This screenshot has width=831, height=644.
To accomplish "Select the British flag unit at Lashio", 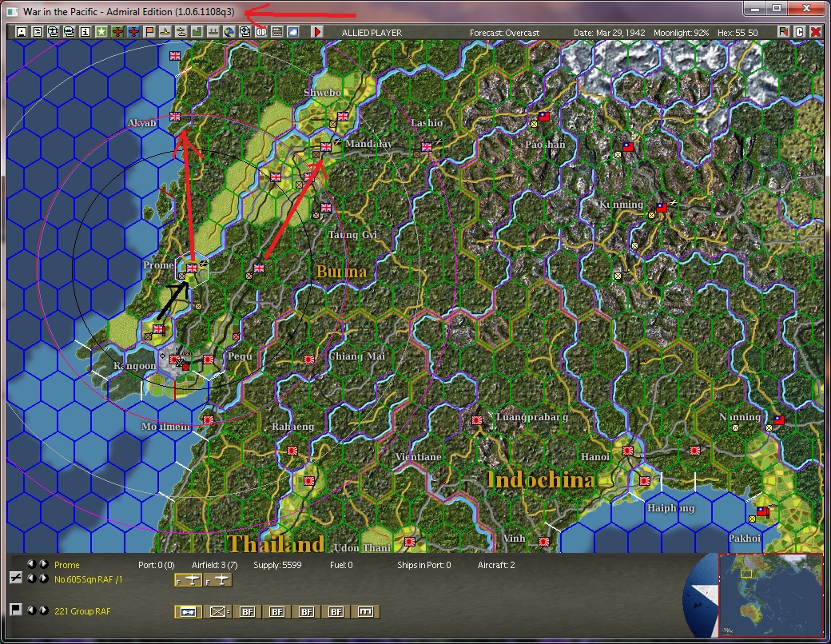I will coord(427,147).
